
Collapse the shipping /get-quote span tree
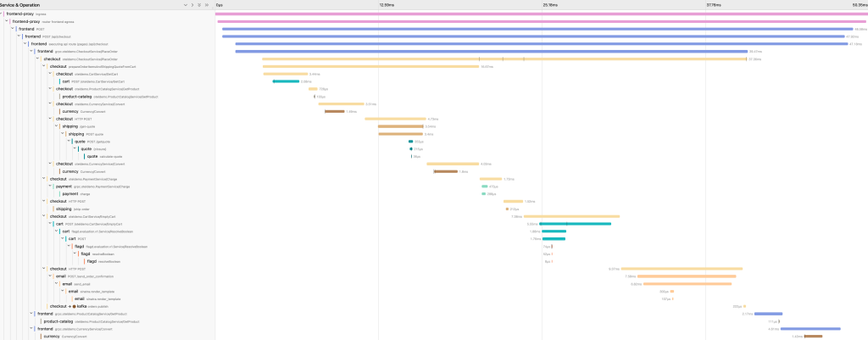58,126
